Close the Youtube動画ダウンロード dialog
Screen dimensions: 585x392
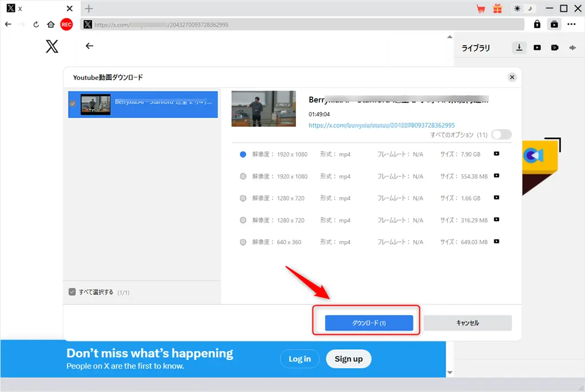pos(512,77)
